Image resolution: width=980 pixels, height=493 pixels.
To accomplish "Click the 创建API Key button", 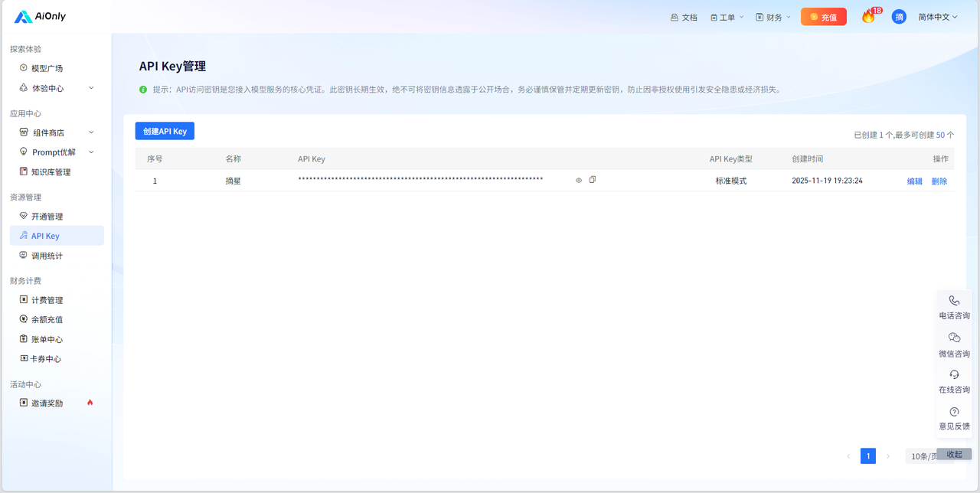I will tap(165, 131).
